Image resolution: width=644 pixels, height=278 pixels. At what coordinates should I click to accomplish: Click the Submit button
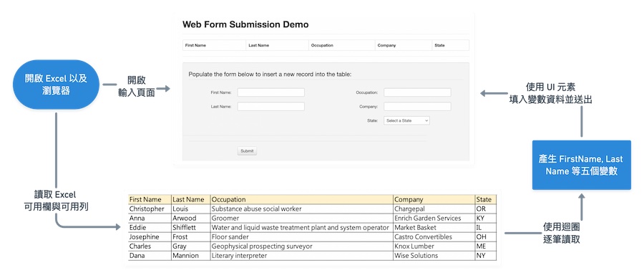[247, 151]
